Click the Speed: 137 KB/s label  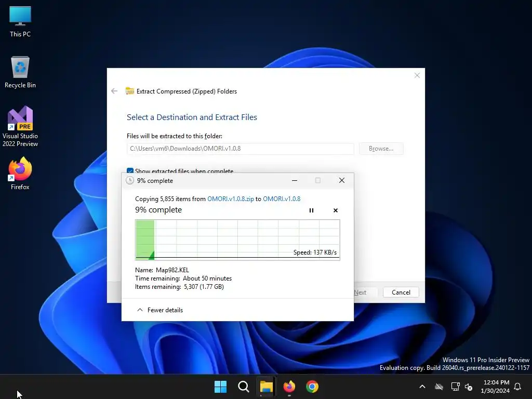(x=315, y=252)
